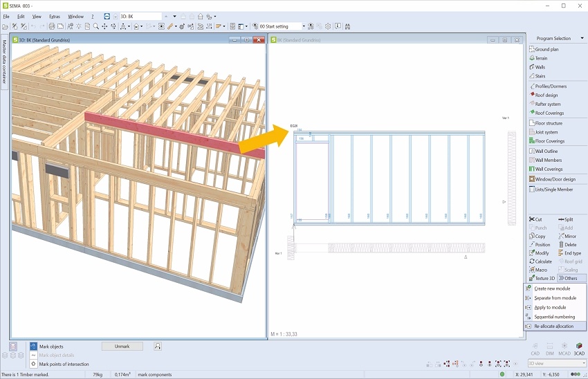Select Walls program
Image resolution: width=588 pixels, height=379 pixels.
(x=538, y=67)
